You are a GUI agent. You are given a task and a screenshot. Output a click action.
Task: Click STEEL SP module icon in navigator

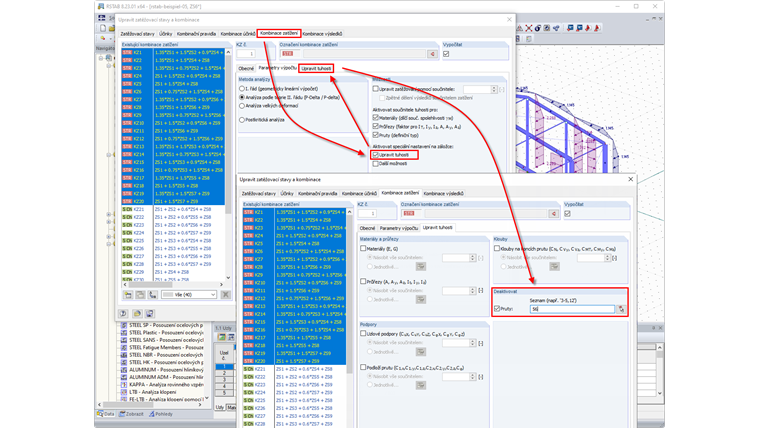pos(124,325)
